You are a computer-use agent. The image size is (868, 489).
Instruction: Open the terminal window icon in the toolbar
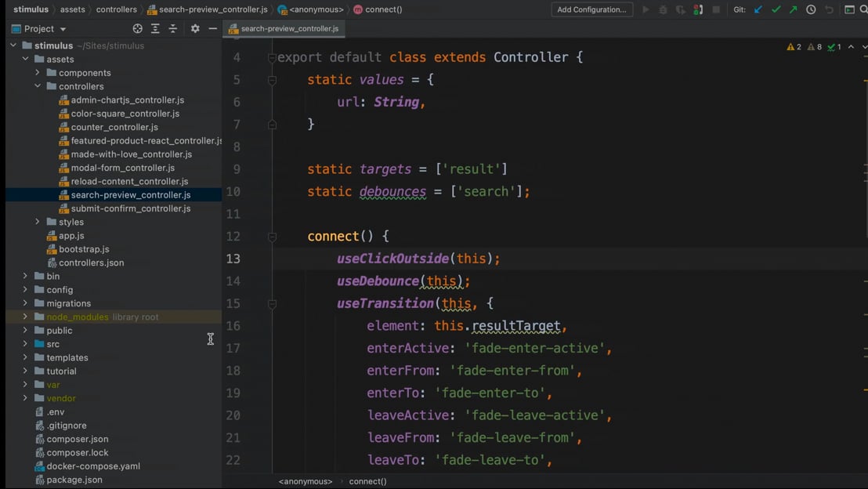coord(849,9)
